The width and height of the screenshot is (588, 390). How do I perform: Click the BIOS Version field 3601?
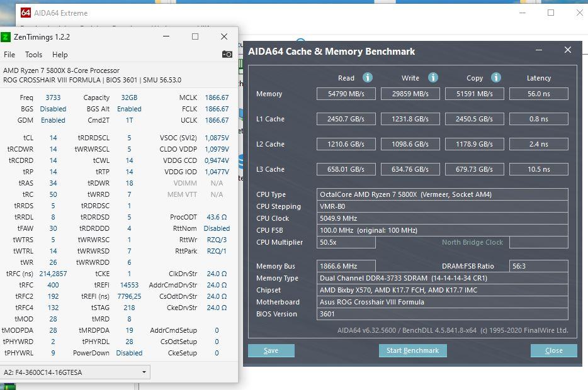tap(443, 314)
